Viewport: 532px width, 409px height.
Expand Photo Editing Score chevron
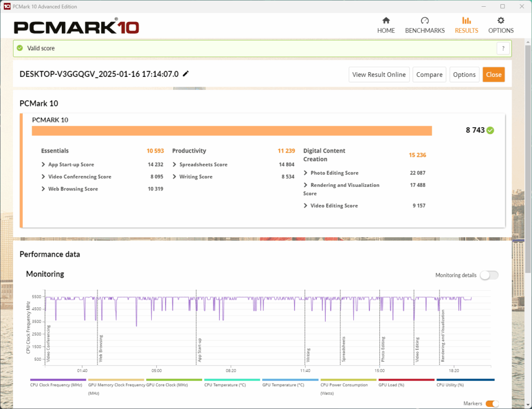305,173
